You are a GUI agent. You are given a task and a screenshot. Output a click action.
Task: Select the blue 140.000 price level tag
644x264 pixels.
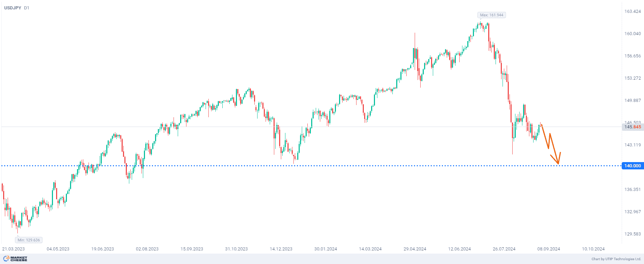(632, 166)
